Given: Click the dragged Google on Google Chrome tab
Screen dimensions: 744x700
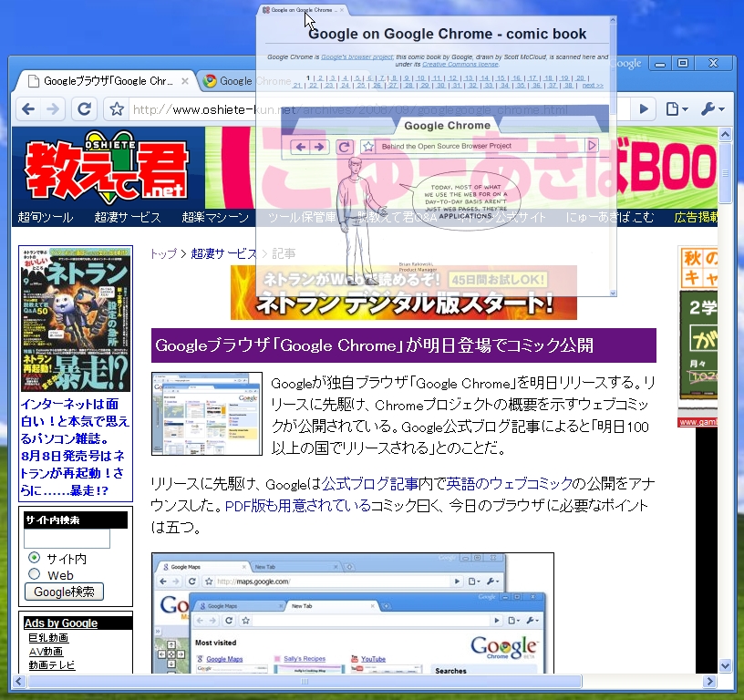Looking at the screenshot, I should coord(305,9).
